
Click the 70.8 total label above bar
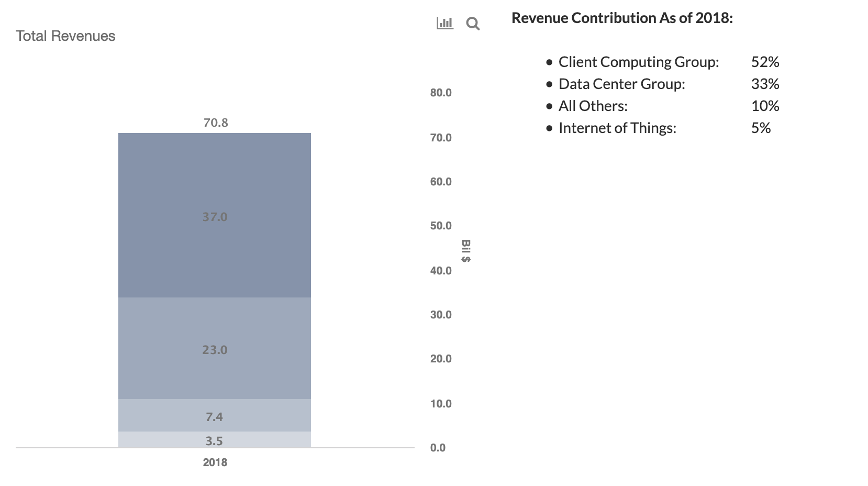coord(215,123)
